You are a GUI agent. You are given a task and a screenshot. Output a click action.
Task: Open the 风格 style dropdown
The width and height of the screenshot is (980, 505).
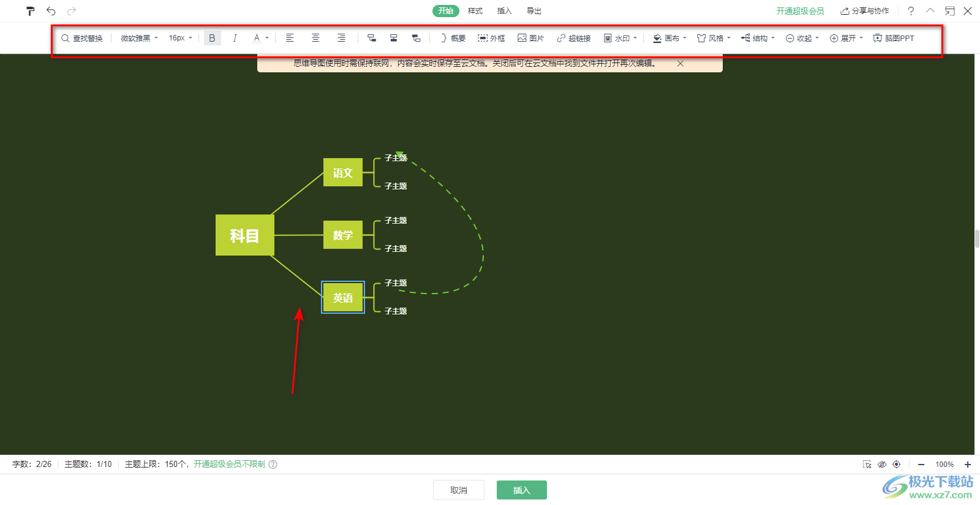[x=714, y=38]
